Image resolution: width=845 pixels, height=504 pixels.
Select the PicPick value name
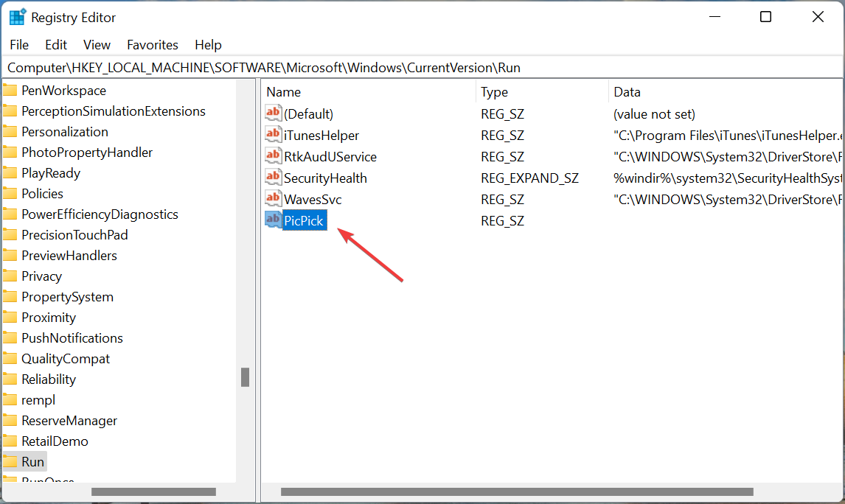[x=304, y=221]
